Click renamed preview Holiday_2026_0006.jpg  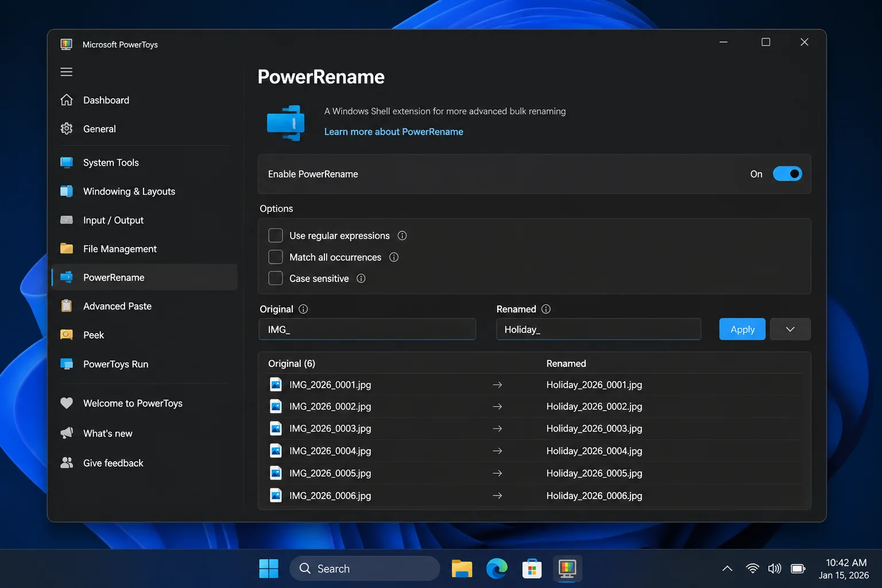point(594,496)
